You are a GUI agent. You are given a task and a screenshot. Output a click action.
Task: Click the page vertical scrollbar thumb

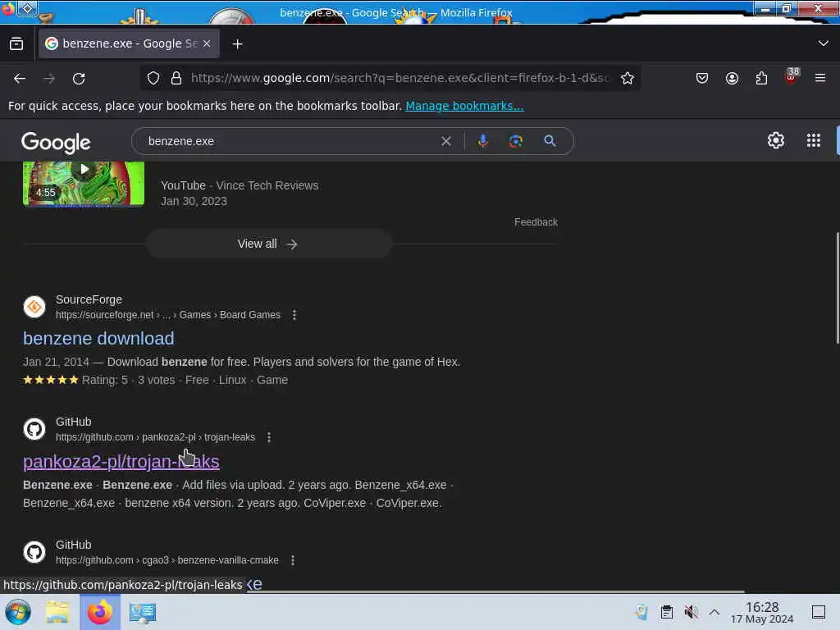click(838, 288)
